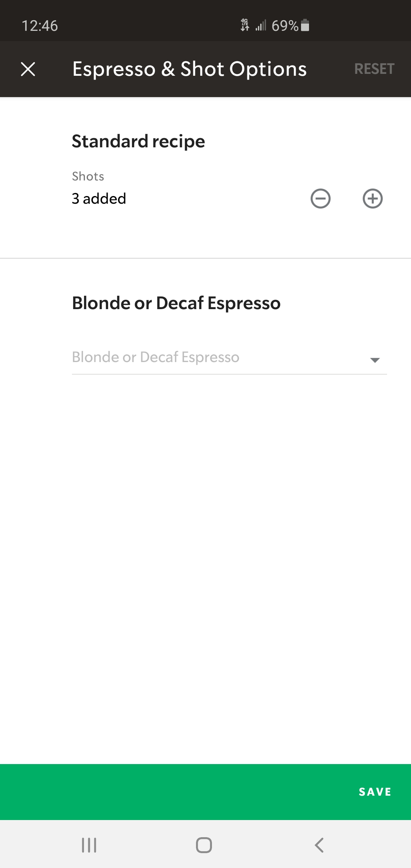Click the dropdown arrow for espresso type
The width and height of the screenshot is (411, 868).
point(375,360)
